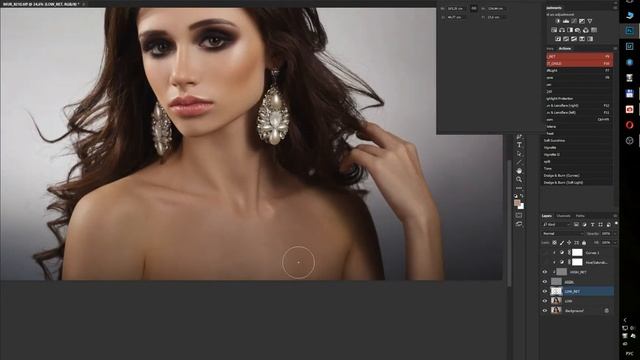
Task: Toggle lock position in Layers panel
Action: coord(569,242)
